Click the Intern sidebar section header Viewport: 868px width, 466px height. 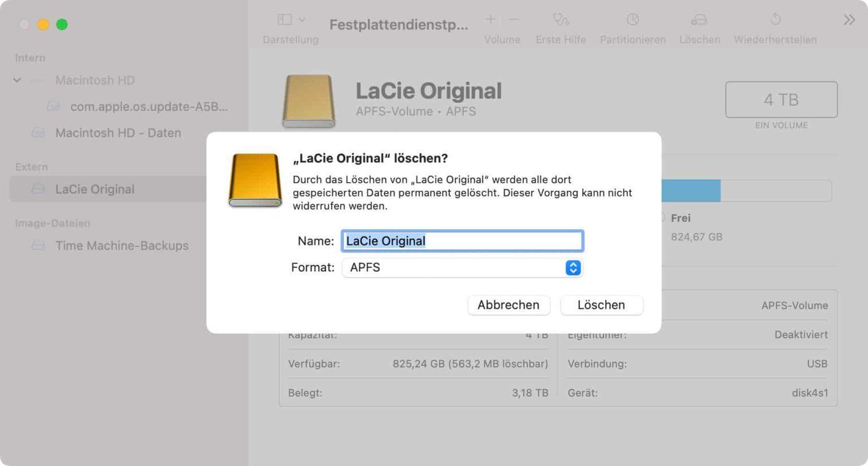[30, 58]
